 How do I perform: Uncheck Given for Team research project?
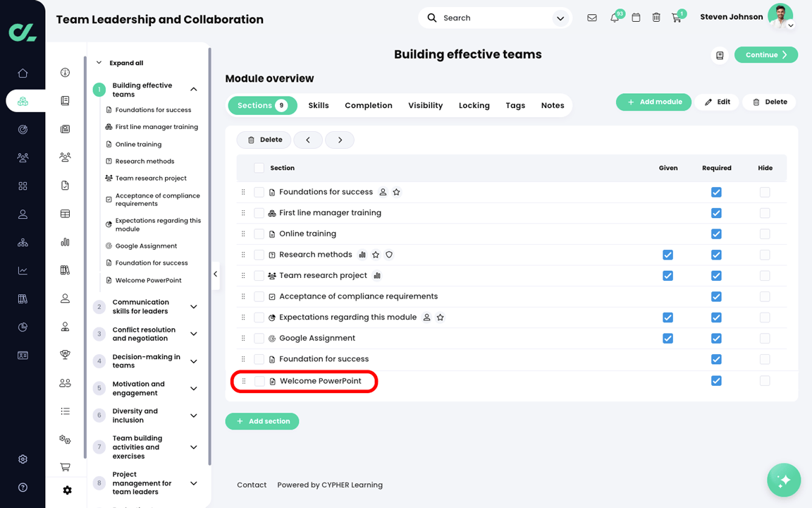click(668, 276)
